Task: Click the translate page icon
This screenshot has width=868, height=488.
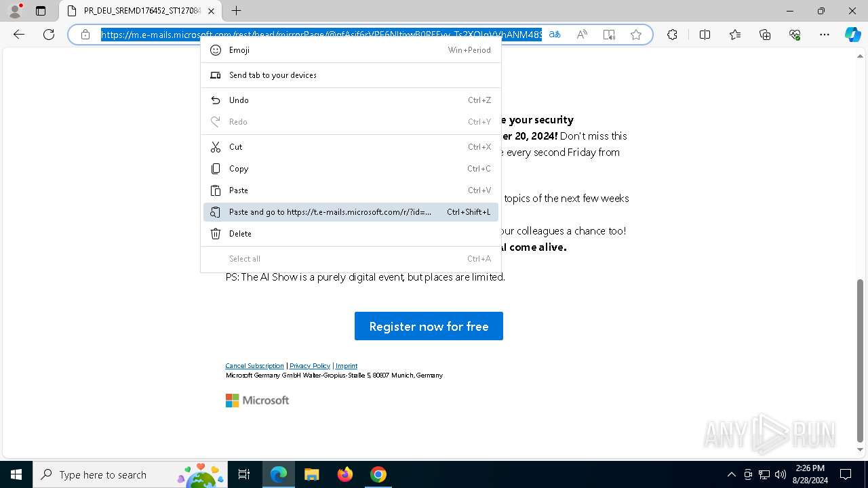Action: tap(555, 35)
